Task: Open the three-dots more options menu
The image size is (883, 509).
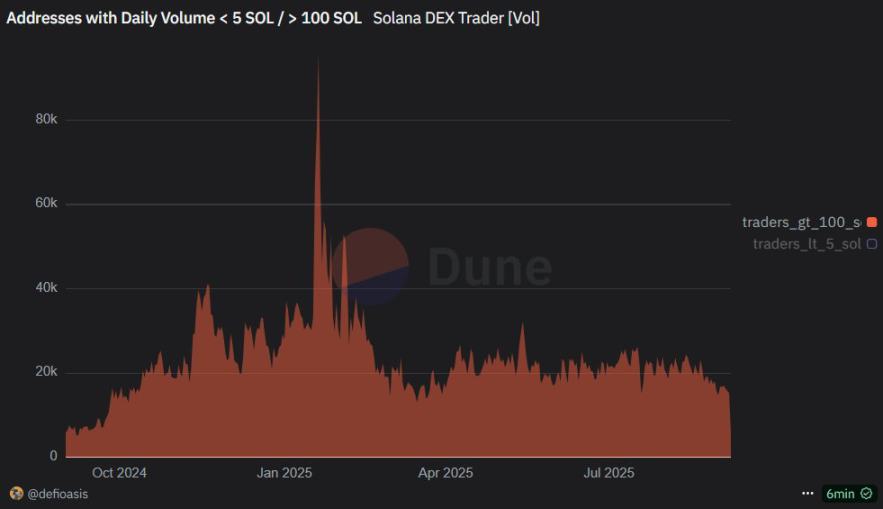Action: (x=808, y=494)
